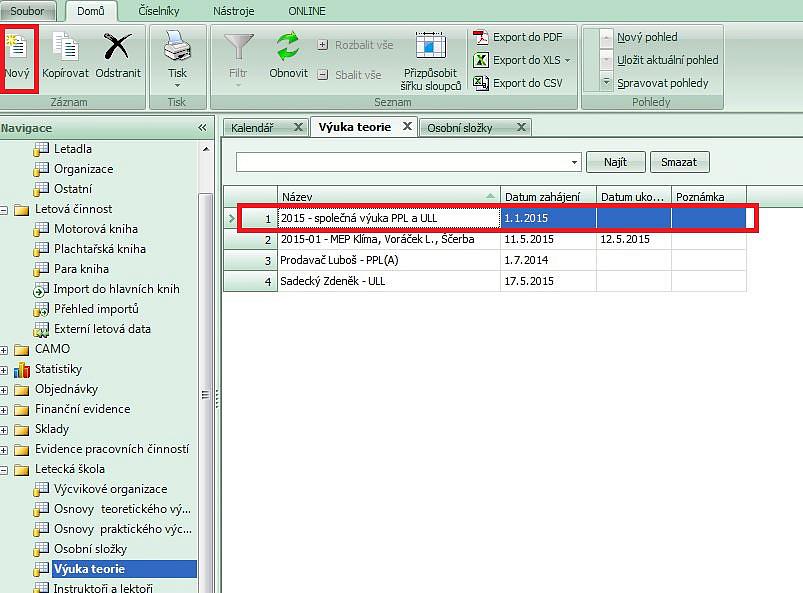Close the Výuka teorie tab
Viewport: 803px width, 593px height.
point(407,127)
